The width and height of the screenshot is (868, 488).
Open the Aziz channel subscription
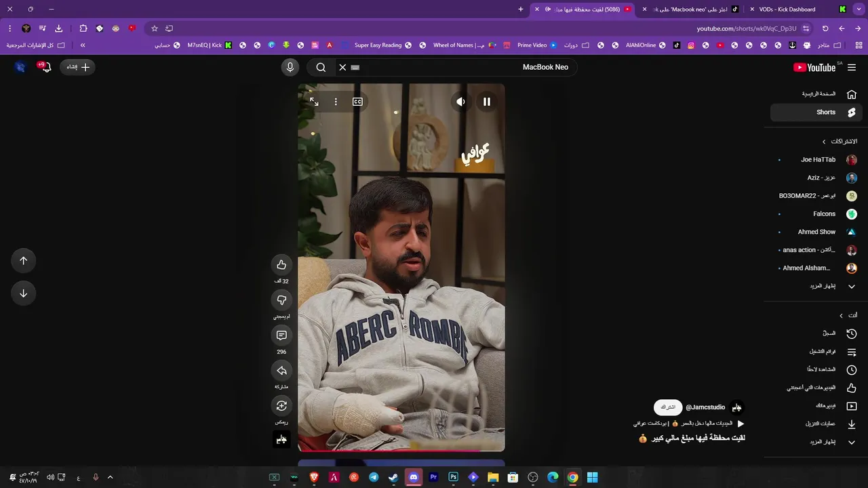pyautogui.click(x=816, y=178)
